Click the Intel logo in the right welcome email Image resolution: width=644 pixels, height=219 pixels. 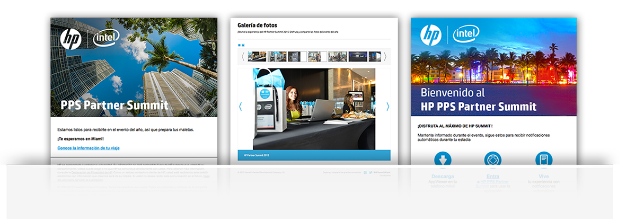tap(466, 34)
